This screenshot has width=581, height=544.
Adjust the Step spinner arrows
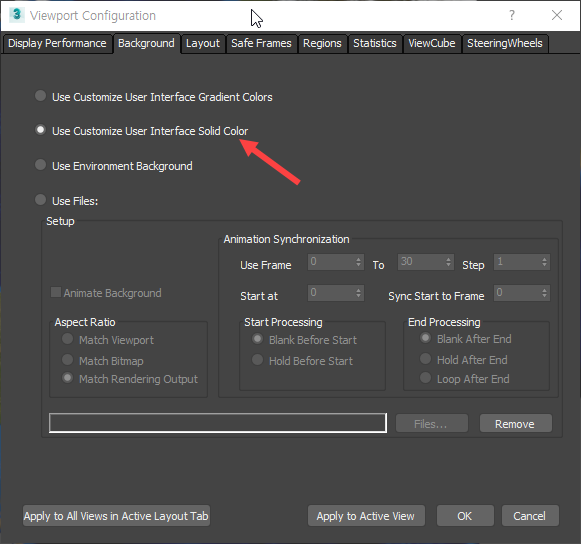pos(544,262)
